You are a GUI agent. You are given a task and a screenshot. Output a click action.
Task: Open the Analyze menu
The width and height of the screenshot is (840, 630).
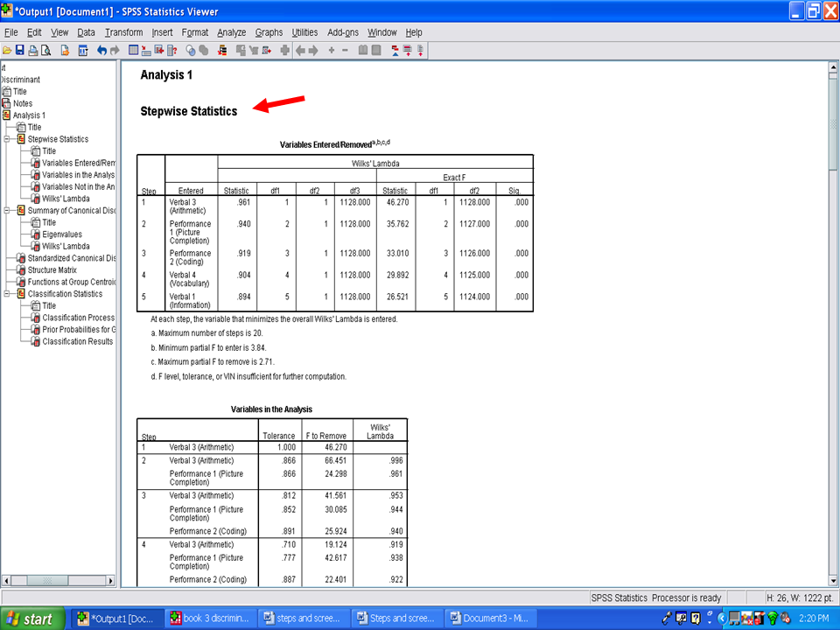[231, 32]
